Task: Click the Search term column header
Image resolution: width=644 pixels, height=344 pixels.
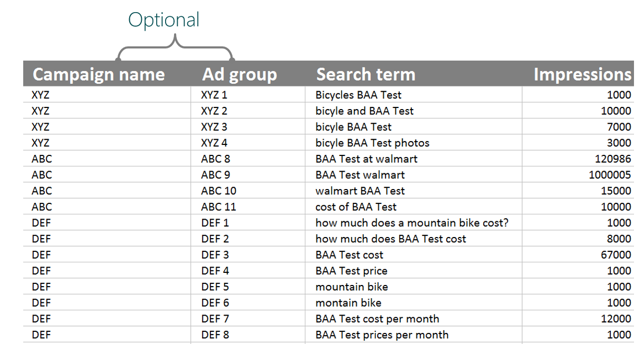Action: pos(366,74)
